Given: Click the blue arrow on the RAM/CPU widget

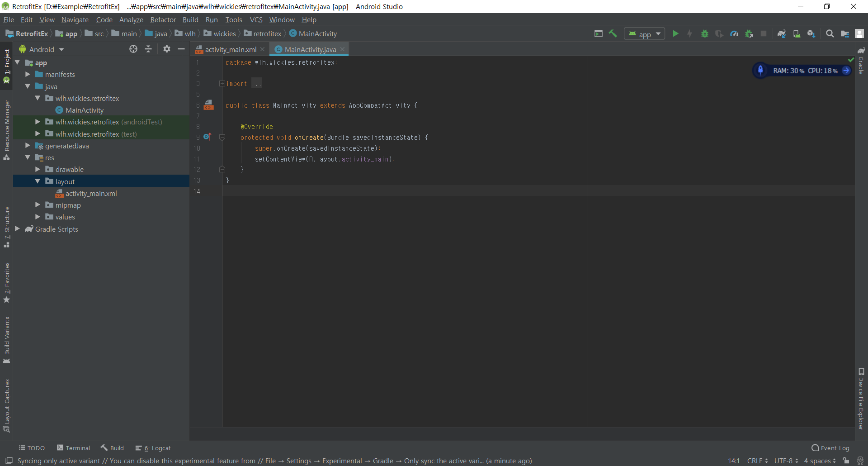Looking at the screenshot, I should (846, 71).
